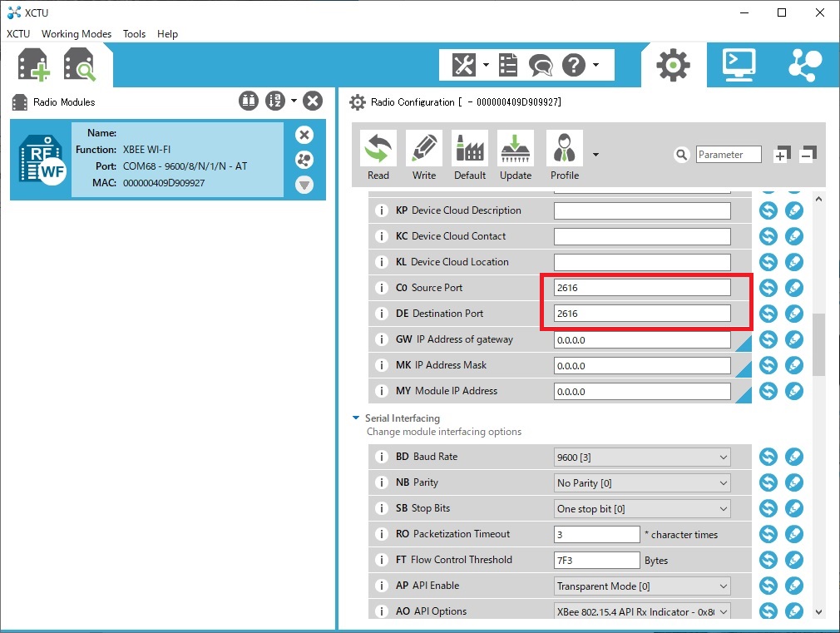Click in the Parameter search box
Screen dimensions: 840x633
(x=728, y=155)
